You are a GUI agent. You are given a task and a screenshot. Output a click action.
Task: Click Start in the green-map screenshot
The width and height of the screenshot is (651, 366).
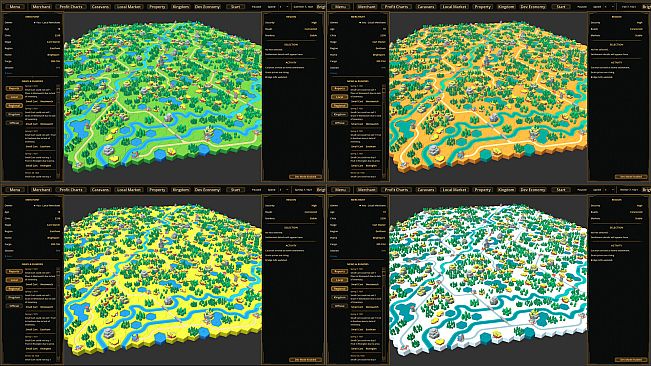click(235, 7)
